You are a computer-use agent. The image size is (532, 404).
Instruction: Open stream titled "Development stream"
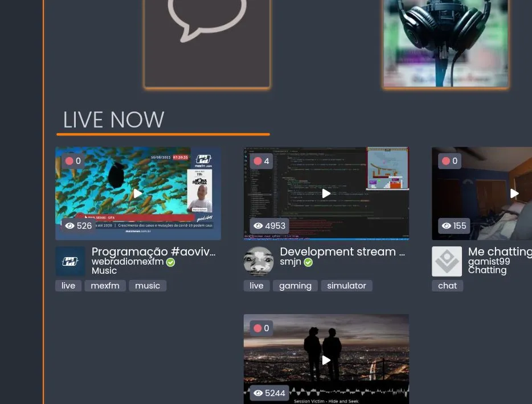(x=342, y=252)
